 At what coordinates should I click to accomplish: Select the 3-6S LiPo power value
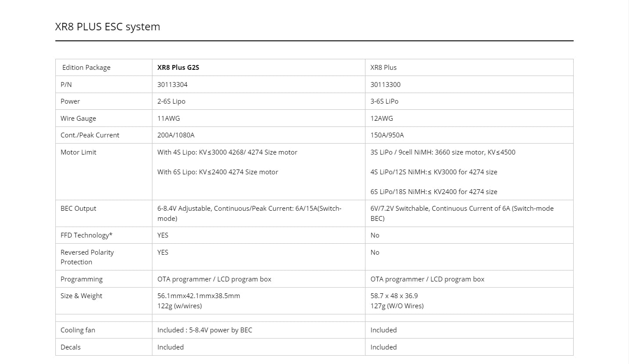[384, 101]
